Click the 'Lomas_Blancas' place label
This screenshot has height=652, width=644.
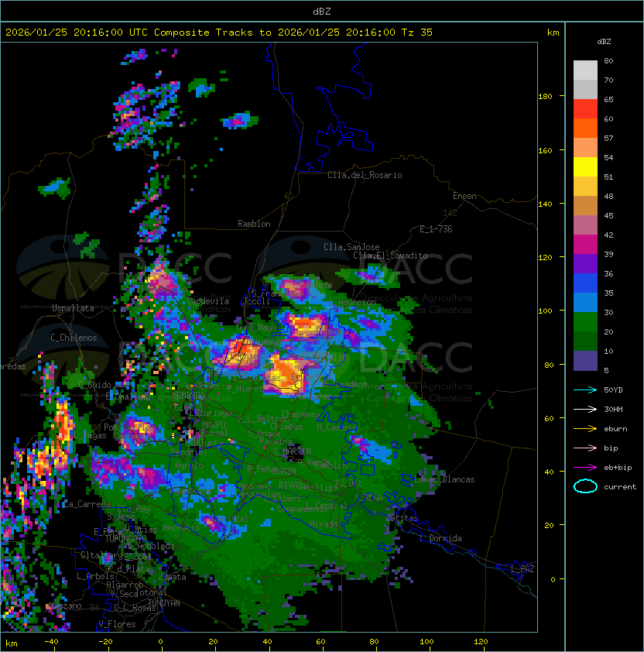[x=444, y=480]
